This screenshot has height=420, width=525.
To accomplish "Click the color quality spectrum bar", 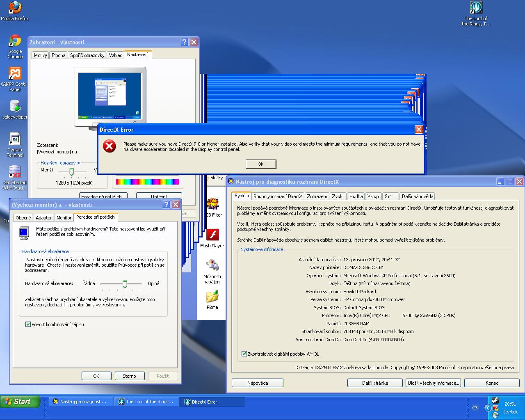I will click(147, 182).
